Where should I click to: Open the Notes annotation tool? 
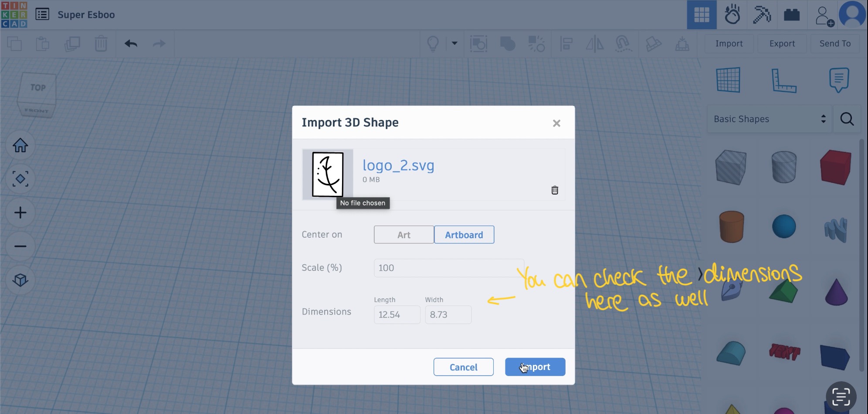[x=839, y=79]
